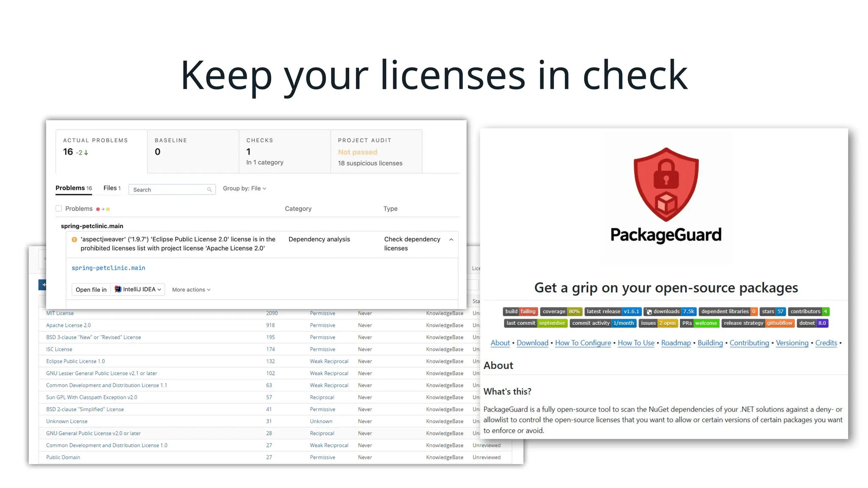Click the coverage 80% badge
868x488 pixels.
(x=561, y=312)
